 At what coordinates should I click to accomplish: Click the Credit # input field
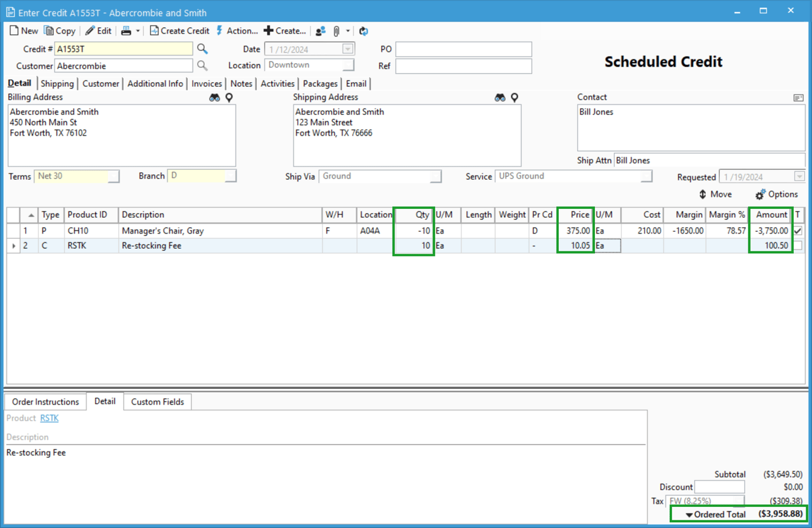tap(123, 49)
